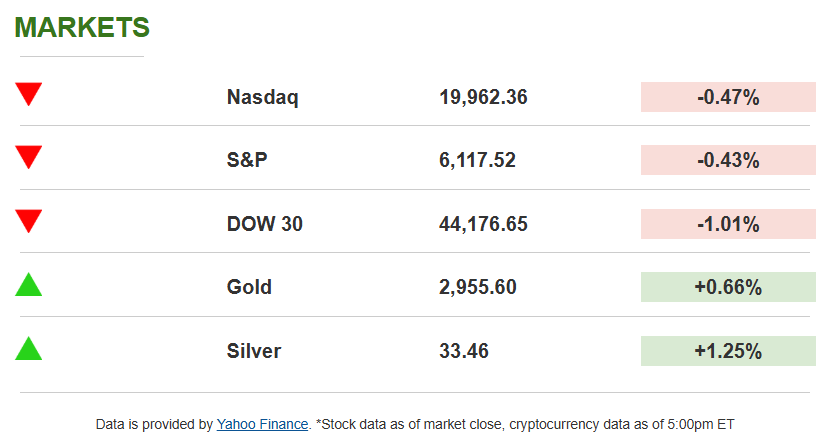Click the Gold price 2,955.60

tap(478, 287)
